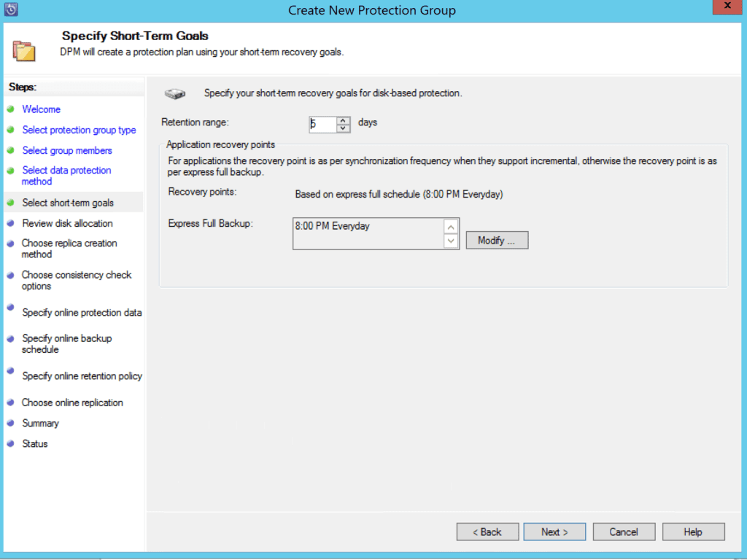Click blue bullet beside Choose replica creation method
This screenshot has height=560, width=747.
(10, 244)
